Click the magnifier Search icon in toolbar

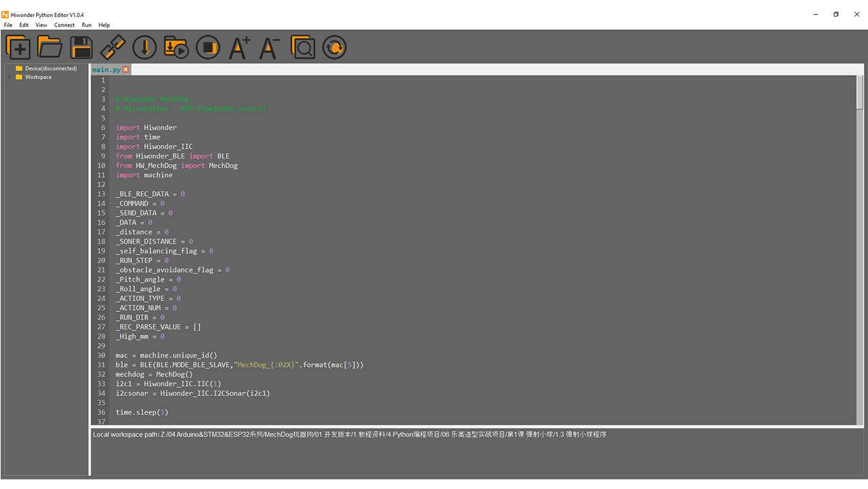click(303, 47)
